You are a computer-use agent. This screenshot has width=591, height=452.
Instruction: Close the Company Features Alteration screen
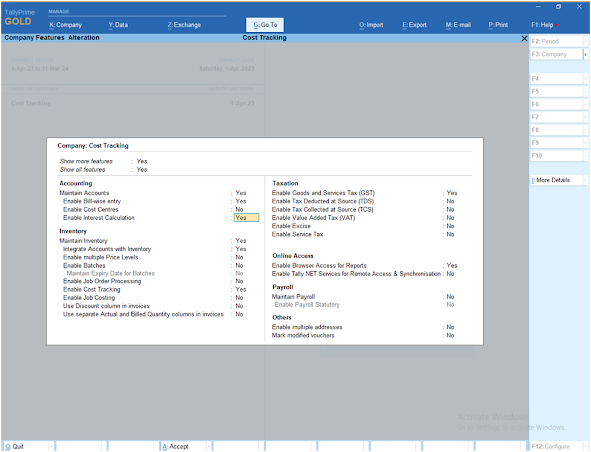(524, 38)
